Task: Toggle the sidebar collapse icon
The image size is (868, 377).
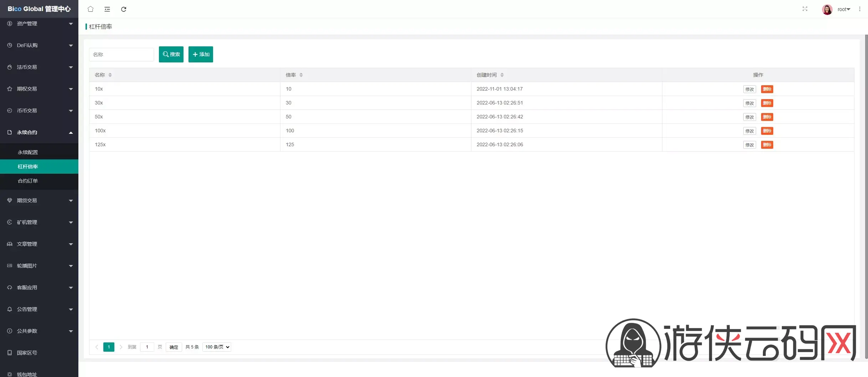Action: click(107, 9)
